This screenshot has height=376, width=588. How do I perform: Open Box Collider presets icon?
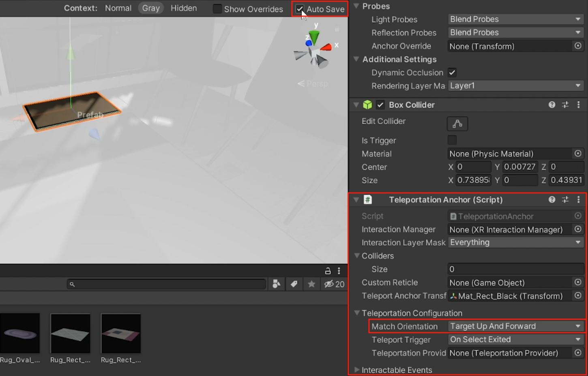(x=565, y=105)
